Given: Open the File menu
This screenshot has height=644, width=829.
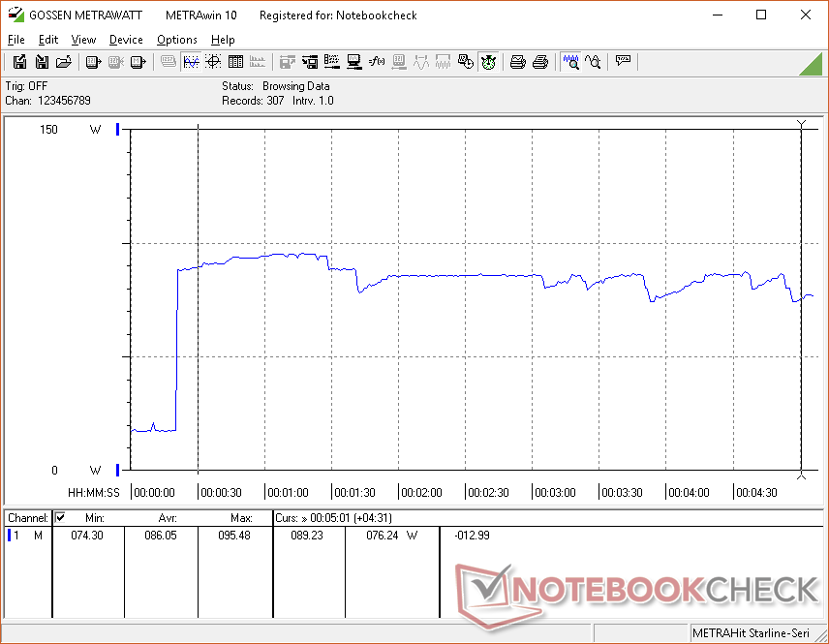Looking at the screenshot, I should click(x=15, y=40).
